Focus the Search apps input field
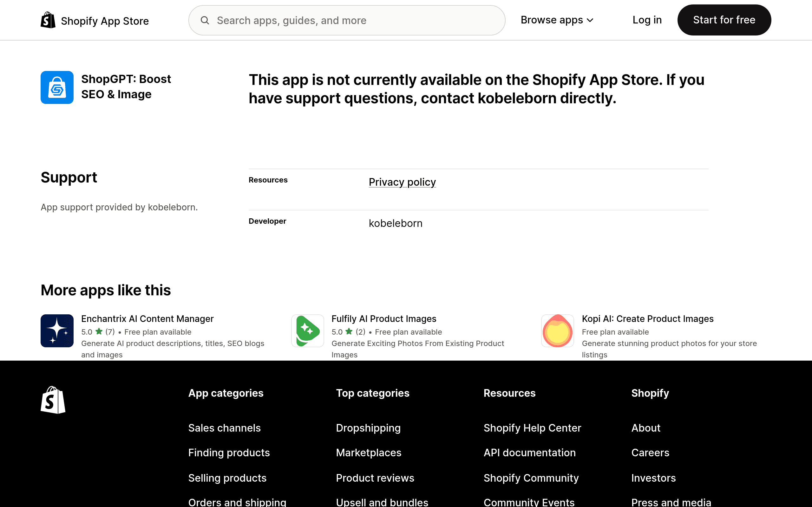The image size is (812, 507). click(347, 21)
